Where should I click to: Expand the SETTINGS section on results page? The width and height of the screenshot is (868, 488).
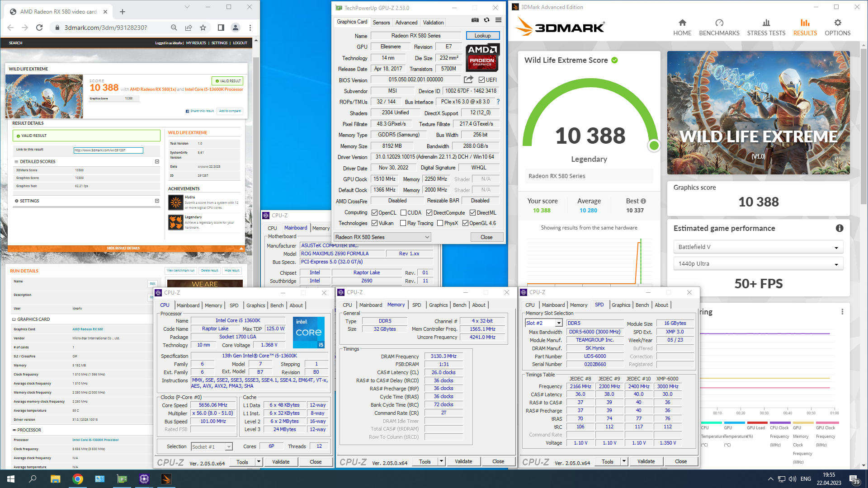pos(157,201)
